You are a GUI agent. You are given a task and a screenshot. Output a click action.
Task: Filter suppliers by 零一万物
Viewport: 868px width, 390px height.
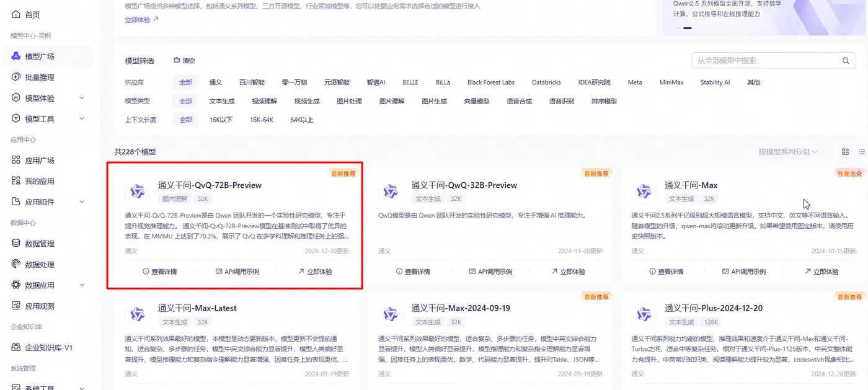click(x=294, y=82)
